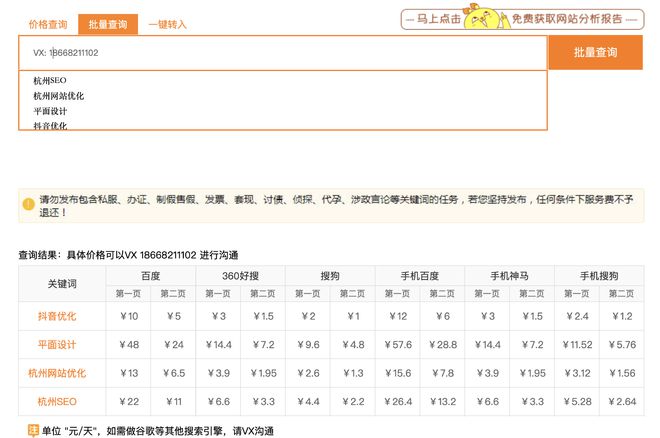Click the ¥48 price in 平面设计 row

click(x=129, y=345)
